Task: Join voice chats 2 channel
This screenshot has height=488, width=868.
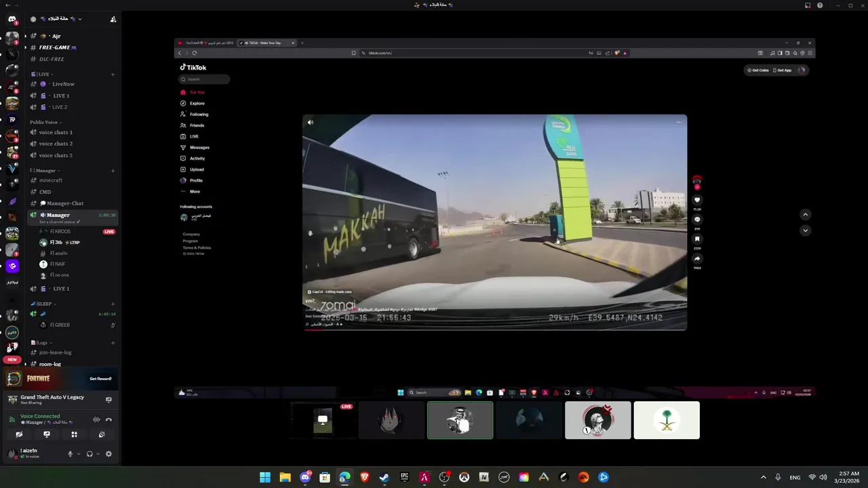Action: pyautogui.click(x=71, y=144)
